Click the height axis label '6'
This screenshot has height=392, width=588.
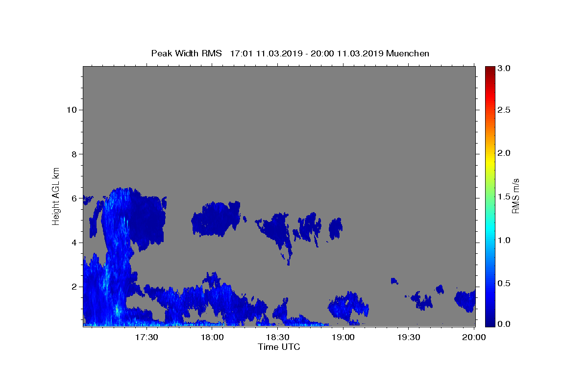click(x=74, y=198)
